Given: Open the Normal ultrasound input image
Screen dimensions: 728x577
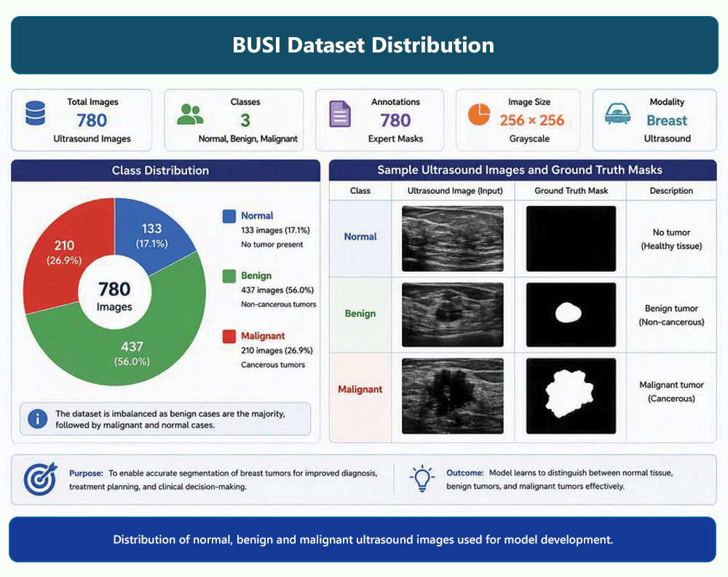Looking at the screenshot, I should (x=453, y=239).
